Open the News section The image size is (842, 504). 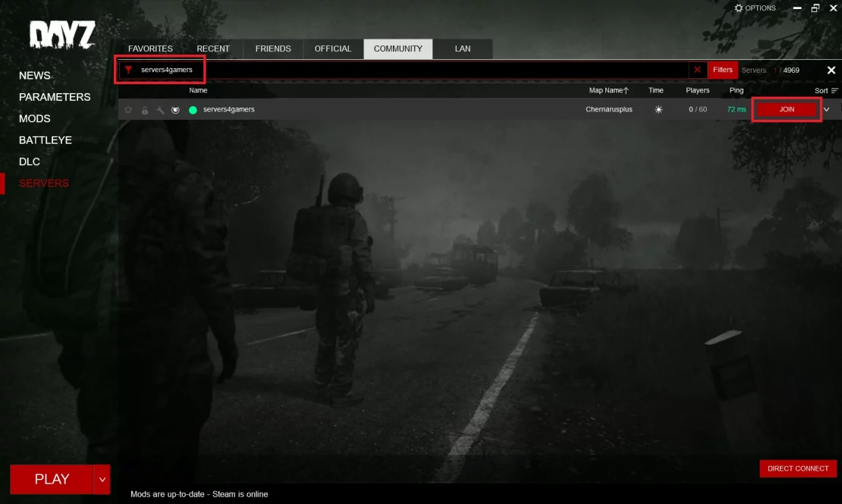[35, 76]
